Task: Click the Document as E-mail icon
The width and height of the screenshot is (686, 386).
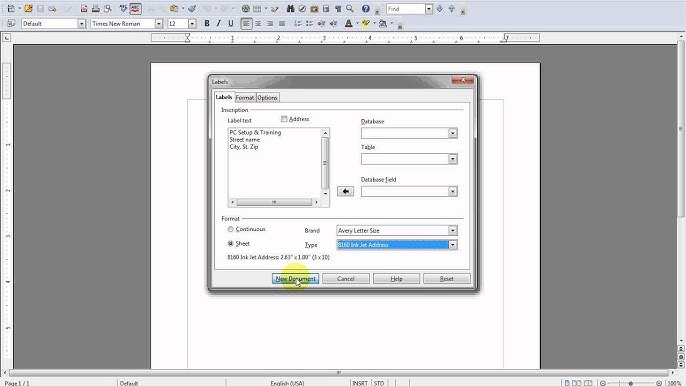Action: pyautogui.click(x=52, y=8)
